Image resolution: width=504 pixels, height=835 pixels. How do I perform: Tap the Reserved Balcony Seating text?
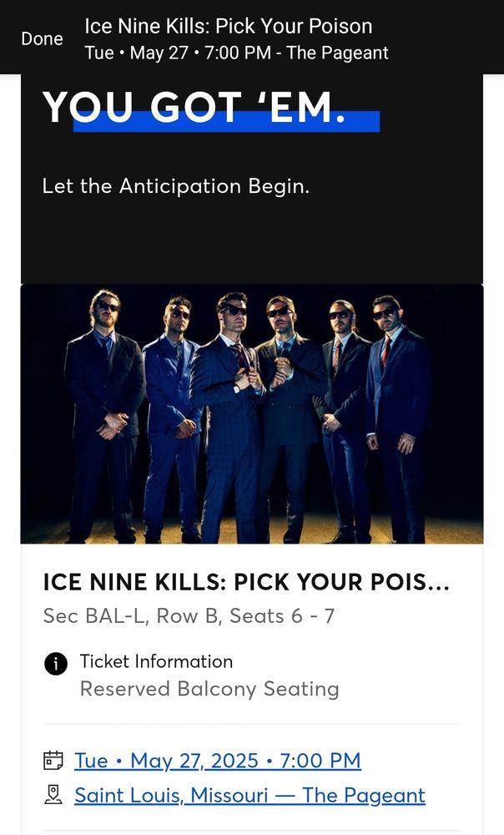coord(209,689)
